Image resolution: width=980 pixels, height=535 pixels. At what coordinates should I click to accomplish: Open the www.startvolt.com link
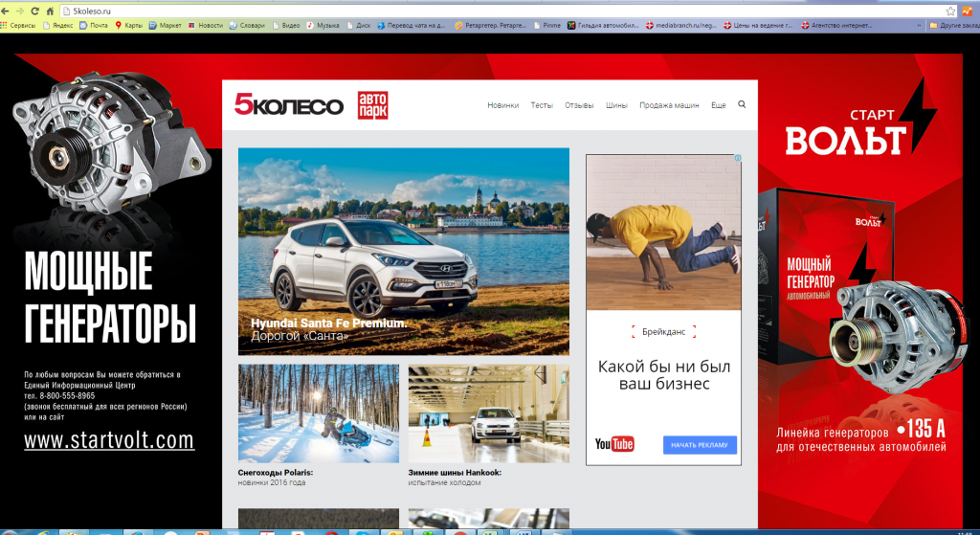pyautogui.click(x=109, y=440)
